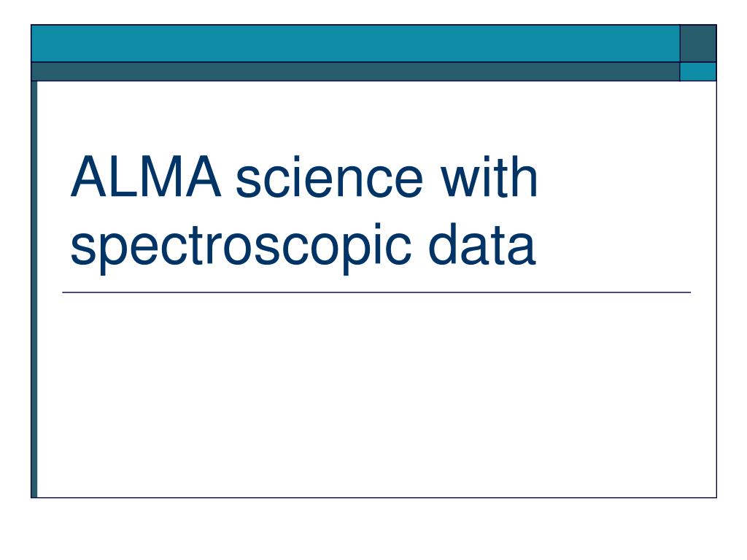Click the word "with" in the title
Image resolution: width=747 pixels, height=560 pixels.
point(488,176)
